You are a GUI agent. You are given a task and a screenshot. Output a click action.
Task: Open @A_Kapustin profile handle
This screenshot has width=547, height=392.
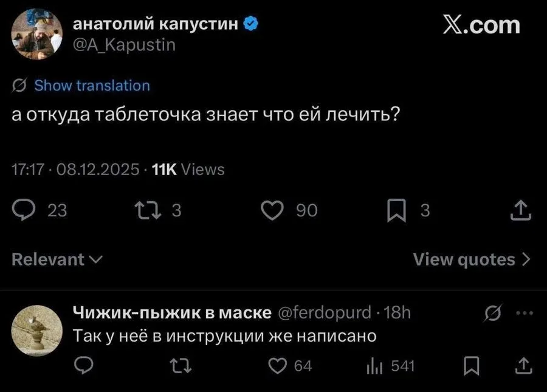[124, 44]
